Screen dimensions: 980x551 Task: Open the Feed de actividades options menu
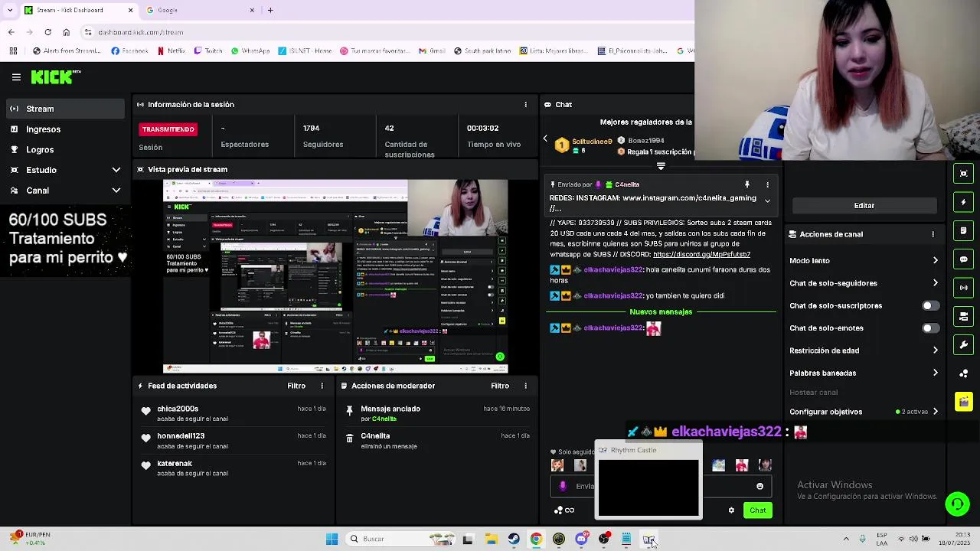click(x=322, y=386)
